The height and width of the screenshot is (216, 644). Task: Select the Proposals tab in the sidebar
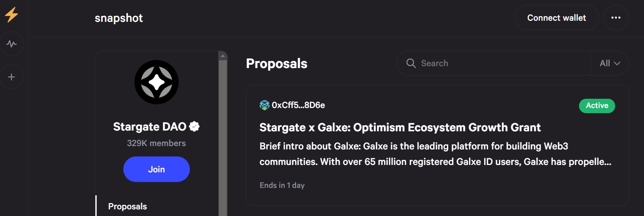pos(127,206)
